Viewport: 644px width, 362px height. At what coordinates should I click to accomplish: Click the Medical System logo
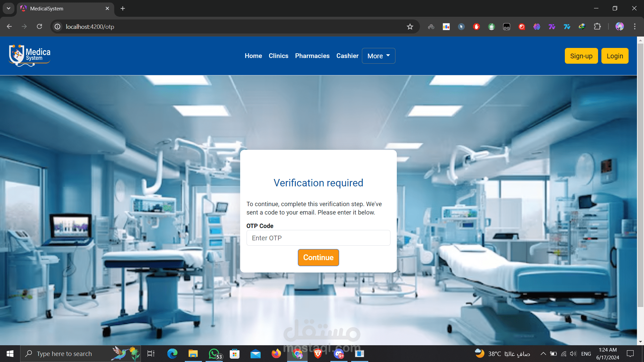(30, 55)
